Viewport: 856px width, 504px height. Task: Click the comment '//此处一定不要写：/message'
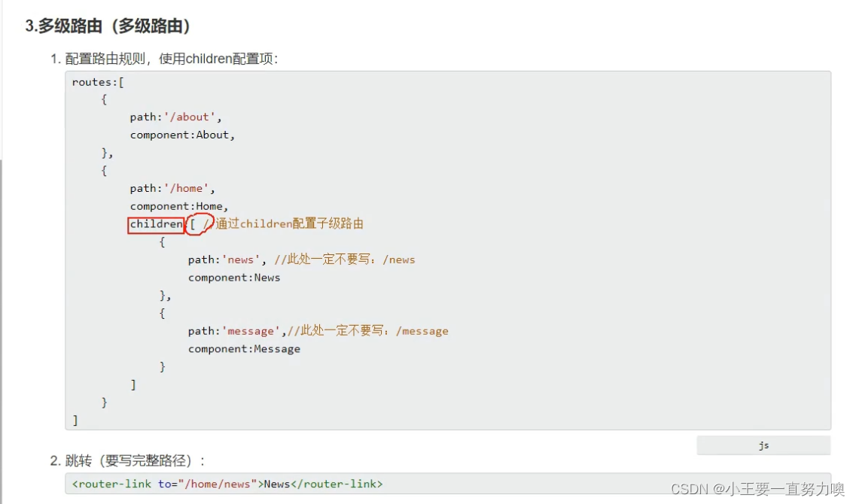pos(368,331)
